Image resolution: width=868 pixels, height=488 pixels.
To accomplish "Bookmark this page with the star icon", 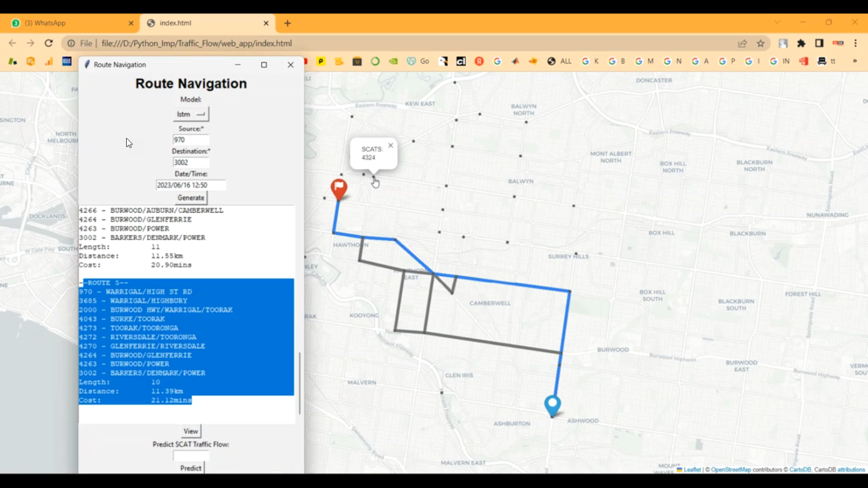I will pos(760,43).
